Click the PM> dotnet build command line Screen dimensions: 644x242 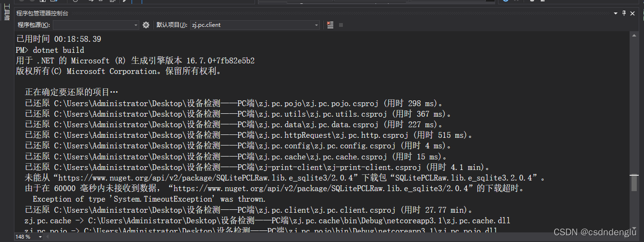50,50
